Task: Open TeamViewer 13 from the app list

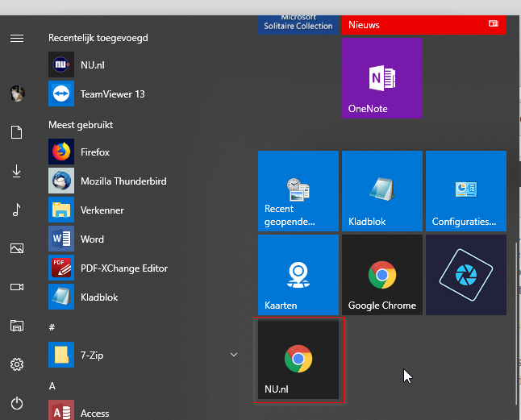Action: click(x=112, y=94)
